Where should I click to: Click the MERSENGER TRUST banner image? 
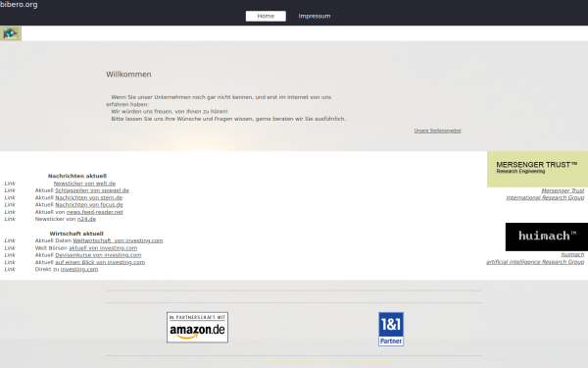coord(537,169)
